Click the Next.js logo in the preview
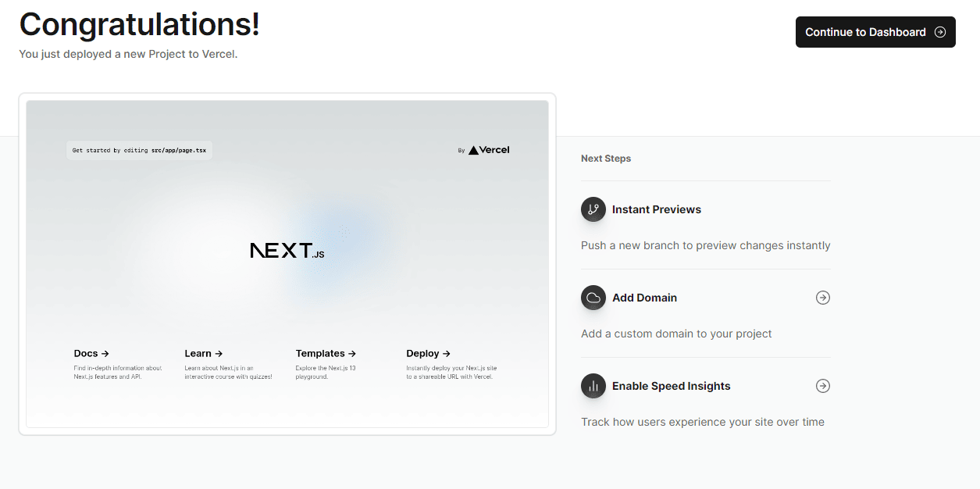Viewport: 980px width, 489px height. point(287,250)
